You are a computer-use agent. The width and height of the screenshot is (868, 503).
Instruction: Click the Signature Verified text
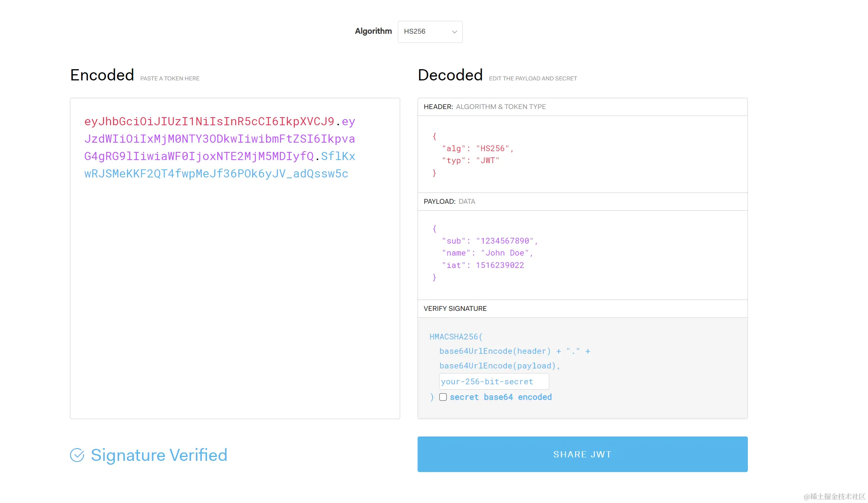click(x=159, y=455)
